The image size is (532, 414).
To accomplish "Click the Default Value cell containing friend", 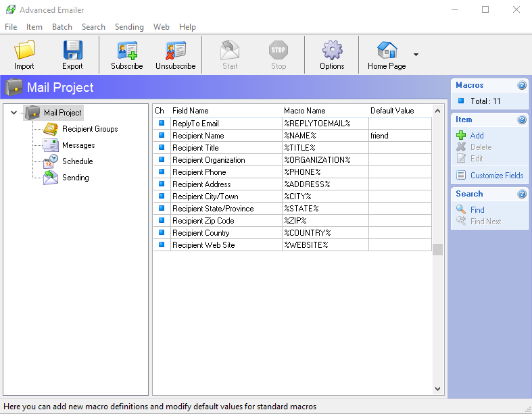I will point(399,136).
